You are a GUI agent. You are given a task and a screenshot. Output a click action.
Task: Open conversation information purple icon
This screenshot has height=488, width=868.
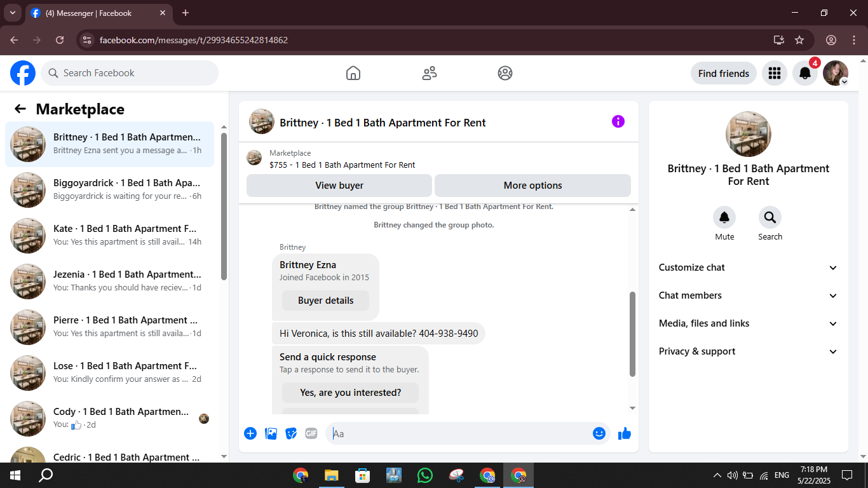tap(618, 121)
